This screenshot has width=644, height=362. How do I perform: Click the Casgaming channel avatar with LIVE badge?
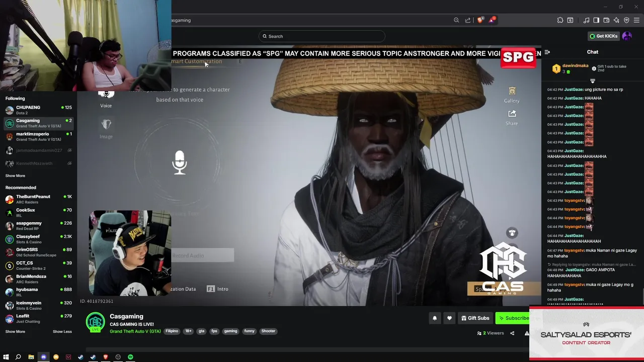tap(95, 322)
